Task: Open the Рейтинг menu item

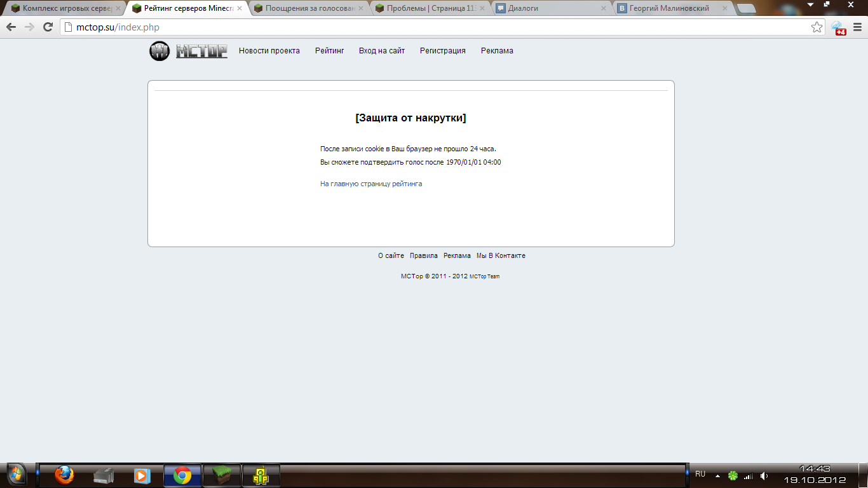Action: (329, 51)
